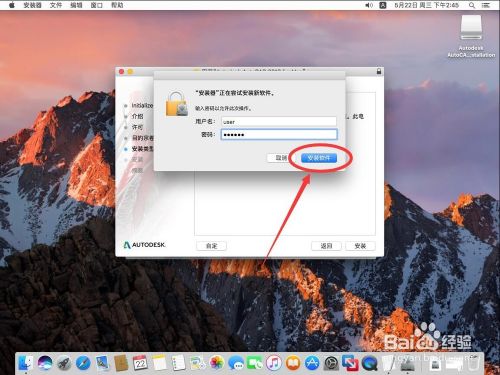Click lock icon in installer title bar
Image resolution: width=500 pixels, height=375 pixels.
click(379, 71)
